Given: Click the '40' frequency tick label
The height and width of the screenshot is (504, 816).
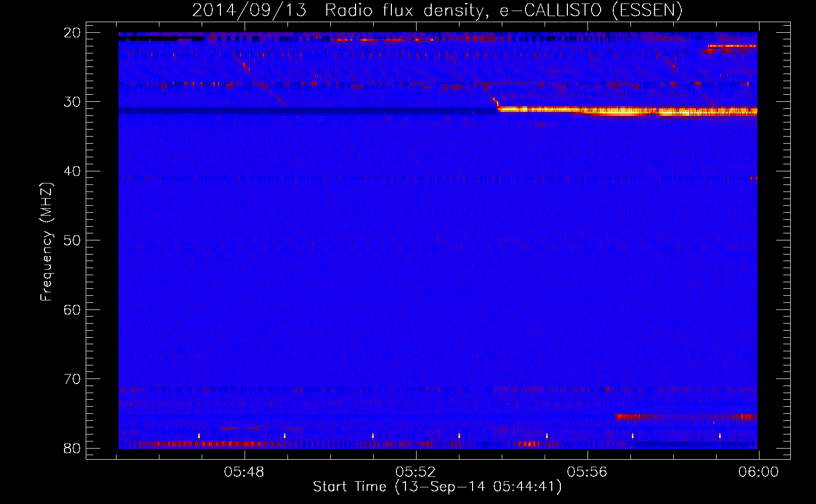Looking at the screenshot, I should click(x=72, y=171).
